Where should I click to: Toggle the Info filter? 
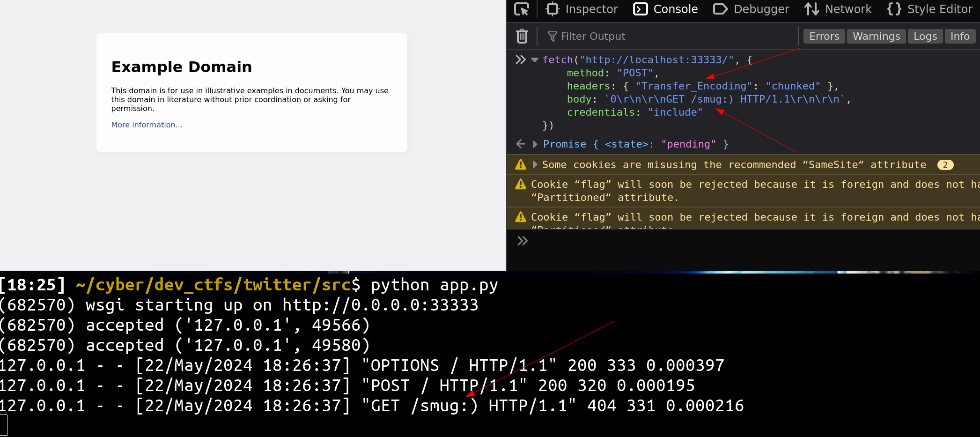[959, 37]
